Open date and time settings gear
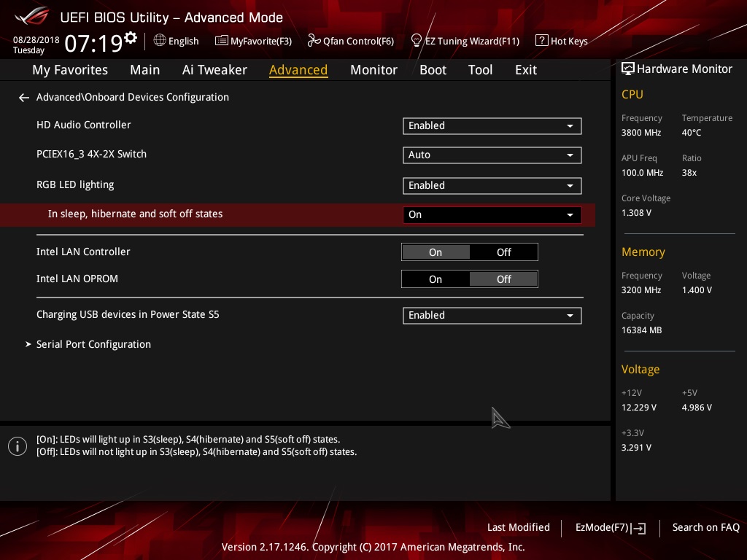The image size is (747, 560). click(x=131, y=37)
